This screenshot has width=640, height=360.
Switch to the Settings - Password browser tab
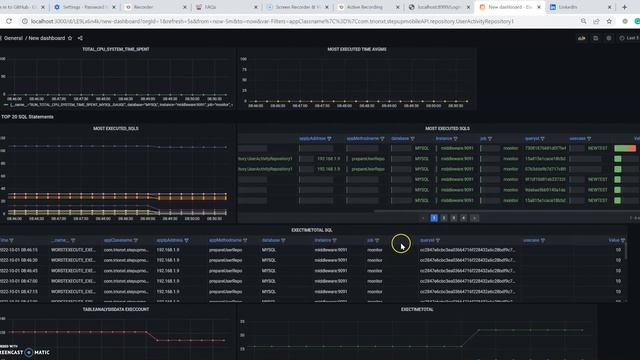(x=84, y=7)
